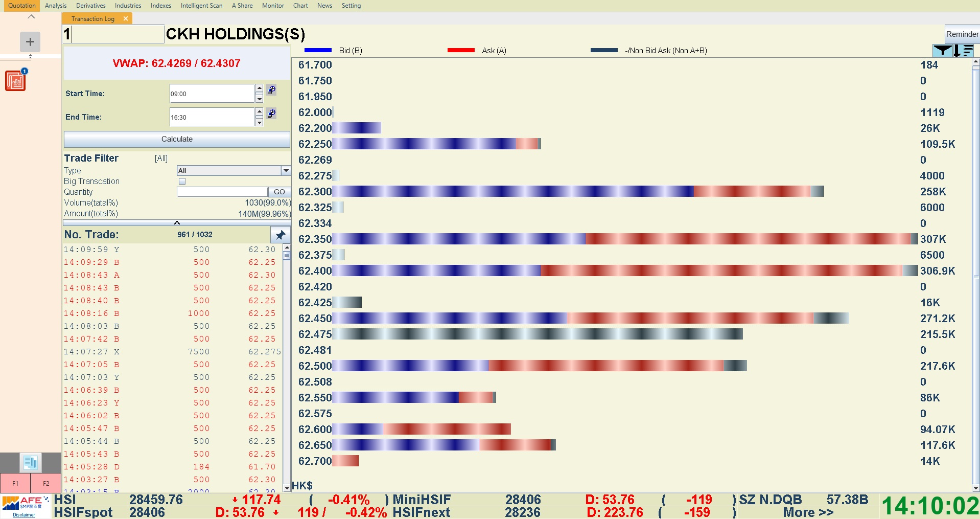Click trade list scrollbar up arrow
Viewport: 980px width, 519px height.
(x=287, y=247)
